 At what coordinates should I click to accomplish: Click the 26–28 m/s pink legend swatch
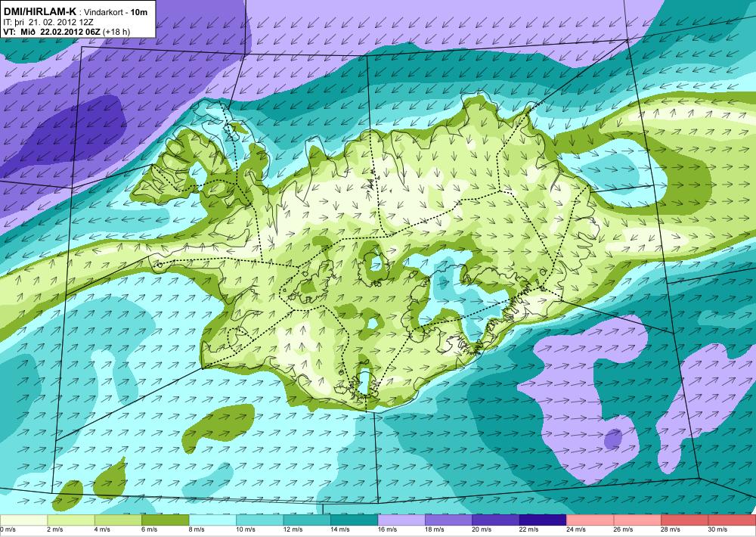tap(637, 520)
